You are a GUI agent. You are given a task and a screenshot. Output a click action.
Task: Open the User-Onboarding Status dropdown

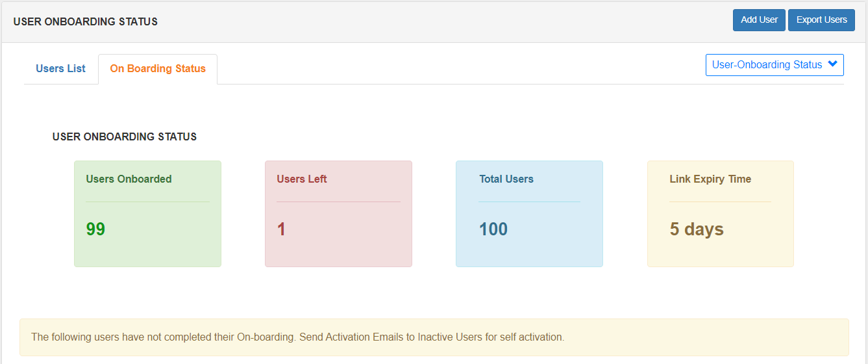[x=767, y=65]
